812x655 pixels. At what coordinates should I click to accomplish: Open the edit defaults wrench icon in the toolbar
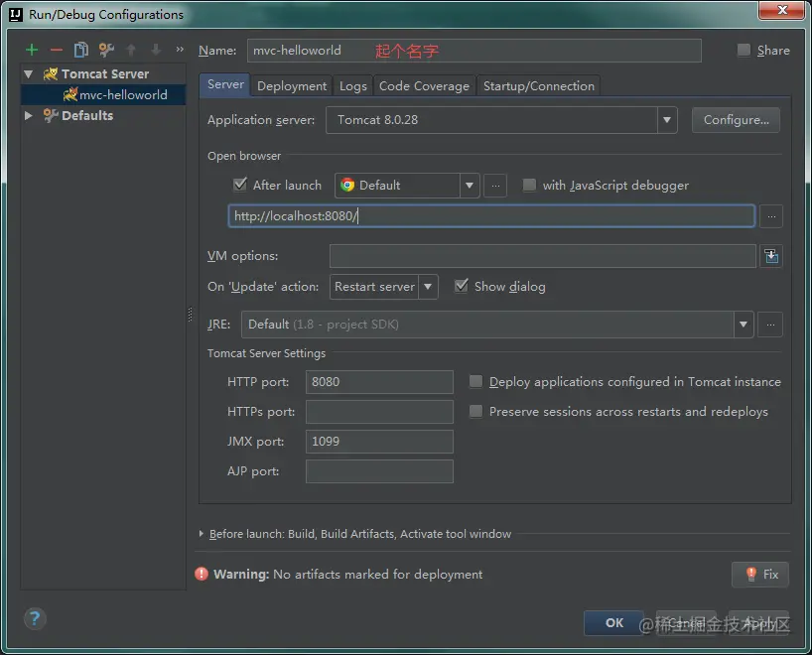(x=106, y=50)
